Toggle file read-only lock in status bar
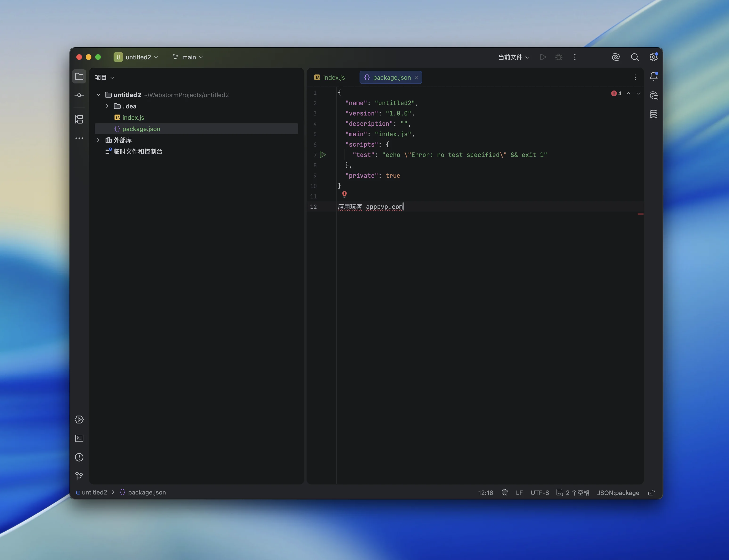This screenshot has width=729, height=560. click(x=651, y=493)
